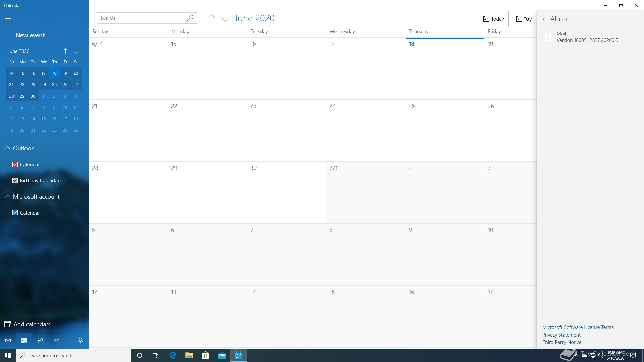This screenshot has height=362, width=644.
Task: Go to next month with down arrow
Action: tap(225, 18)
